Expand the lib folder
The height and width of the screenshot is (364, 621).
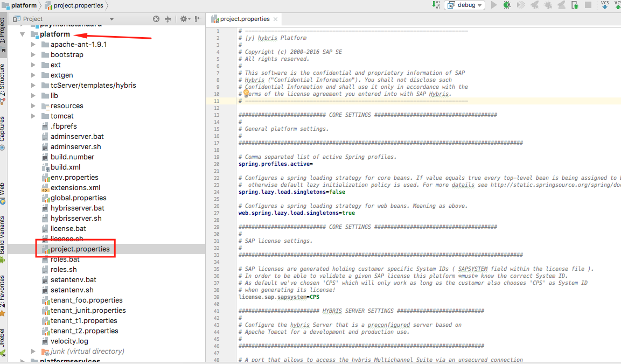coord(33,95)
